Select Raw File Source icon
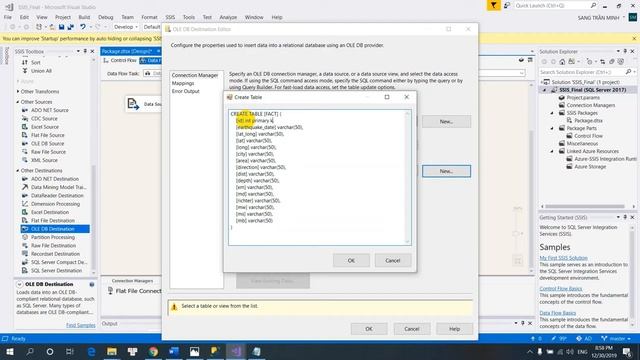Screen dimensions: 640x360 25,152
